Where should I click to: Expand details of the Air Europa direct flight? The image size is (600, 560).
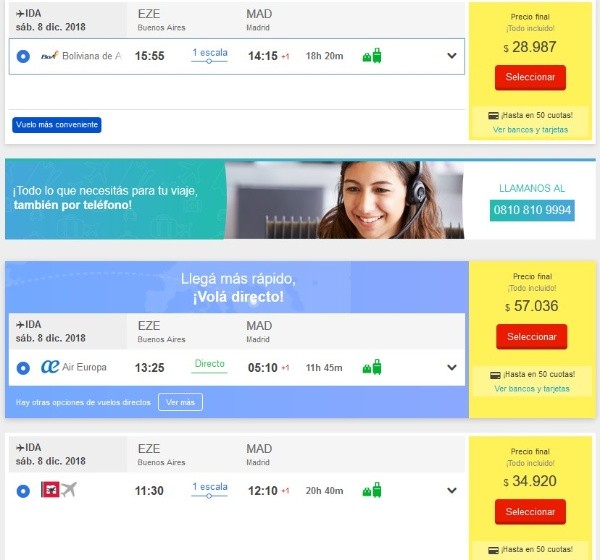(452, 367)
